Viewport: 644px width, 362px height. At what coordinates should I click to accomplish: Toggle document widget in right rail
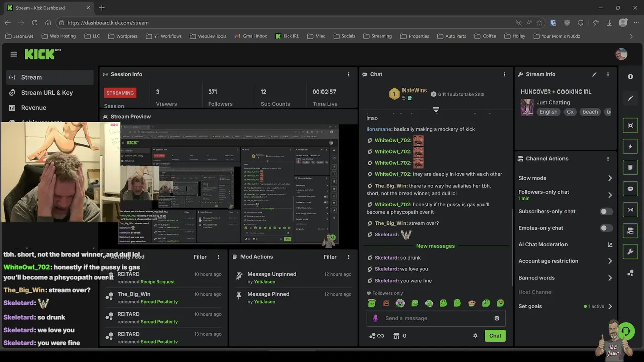coord(630,167)
